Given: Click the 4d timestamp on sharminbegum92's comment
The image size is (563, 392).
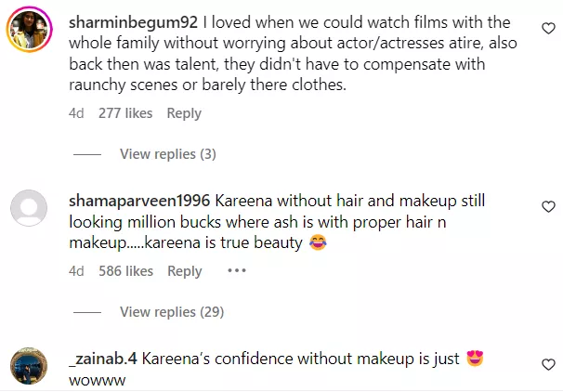Looking at the screenshot, I should click(76, 113).
